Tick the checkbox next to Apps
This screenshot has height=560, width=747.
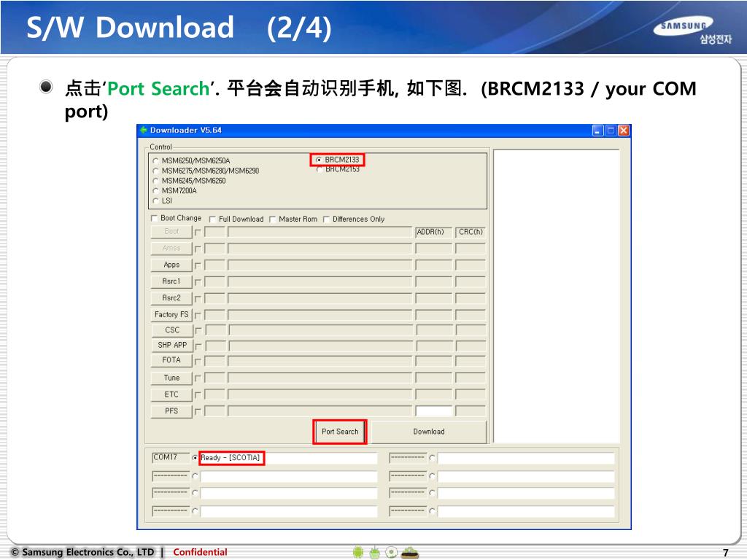198,265
